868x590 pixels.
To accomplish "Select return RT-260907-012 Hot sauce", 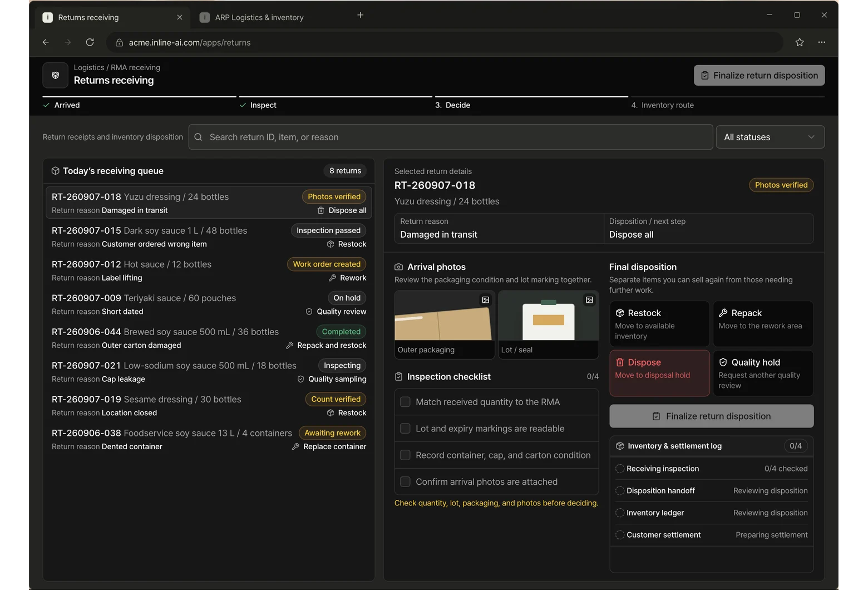I will [209, 271].
